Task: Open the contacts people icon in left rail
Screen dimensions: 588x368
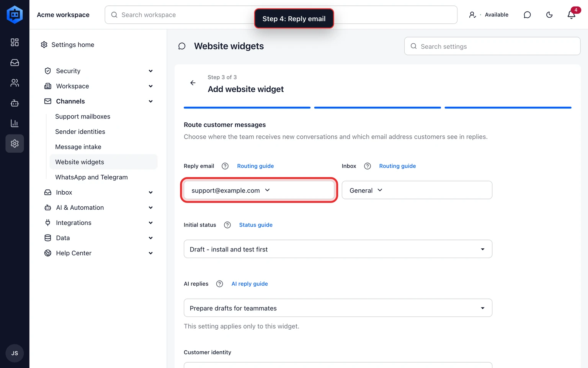Action: click(15, 83)
